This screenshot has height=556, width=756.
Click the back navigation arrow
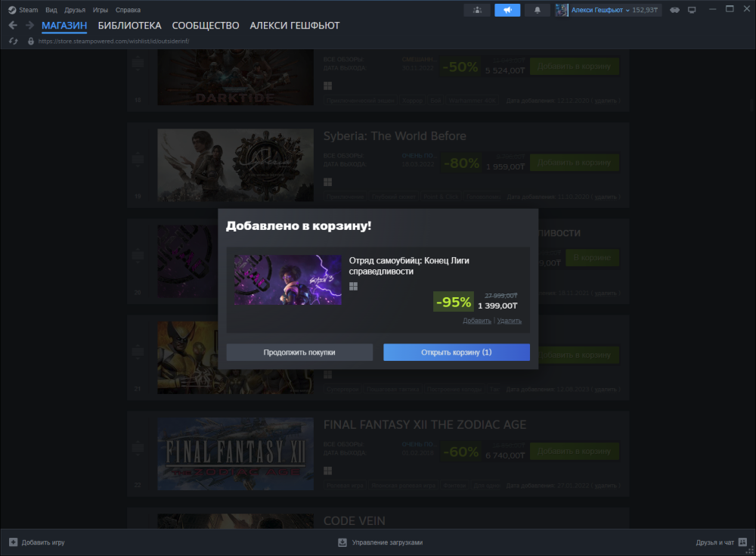tap(13, 26)
